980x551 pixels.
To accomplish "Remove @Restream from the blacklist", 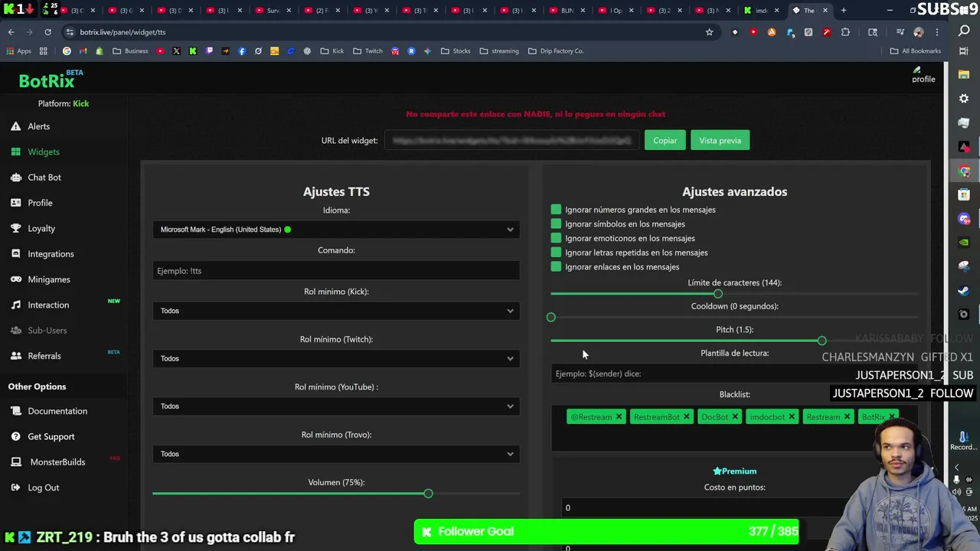I will tap(619, 416).
